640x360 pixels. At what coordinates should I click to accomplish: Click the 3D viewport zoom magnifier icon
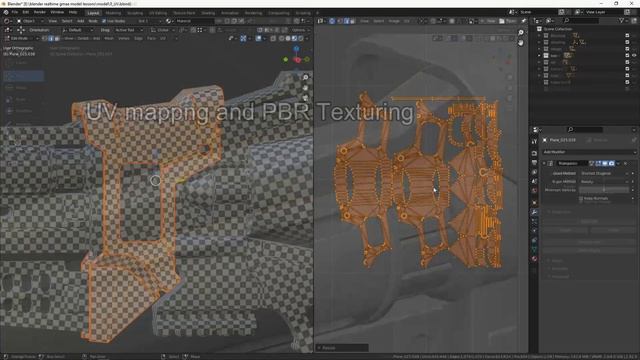coord(306,77)
